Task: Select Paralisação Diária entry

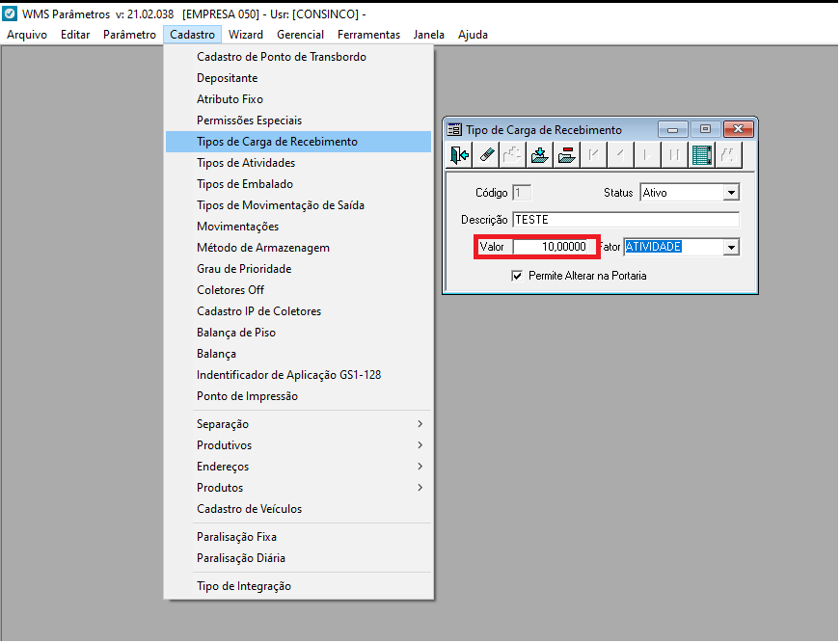Action: (x=298, y=558)
